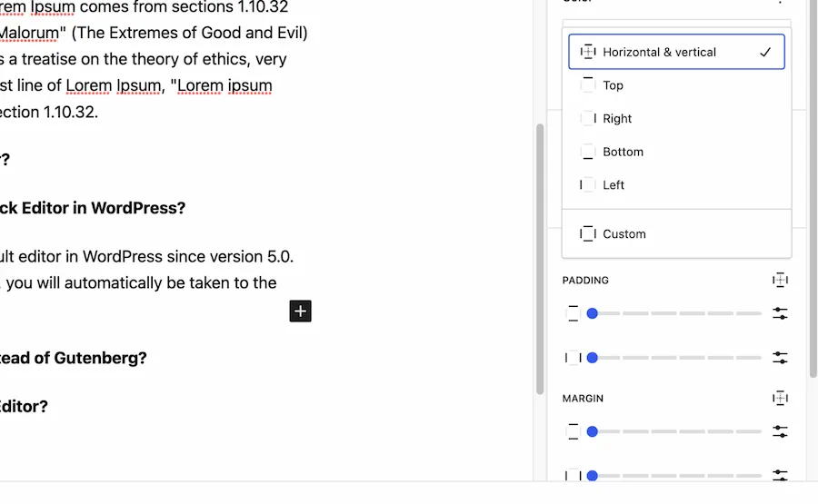The height and width of the screenshot is (504, 818).
Task: Click the heading ending 'ead of Gutenberg?'
Action: click(x=73, y=358)
